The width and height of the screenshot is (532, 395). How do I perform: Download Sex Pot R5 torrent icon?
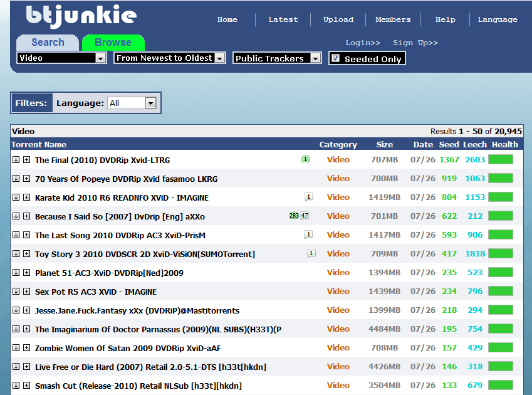tap(16, 291)
